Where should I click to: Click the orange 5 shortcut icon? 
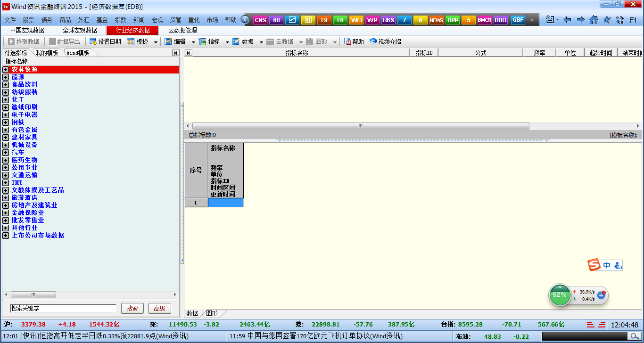(x=469, y=20)
